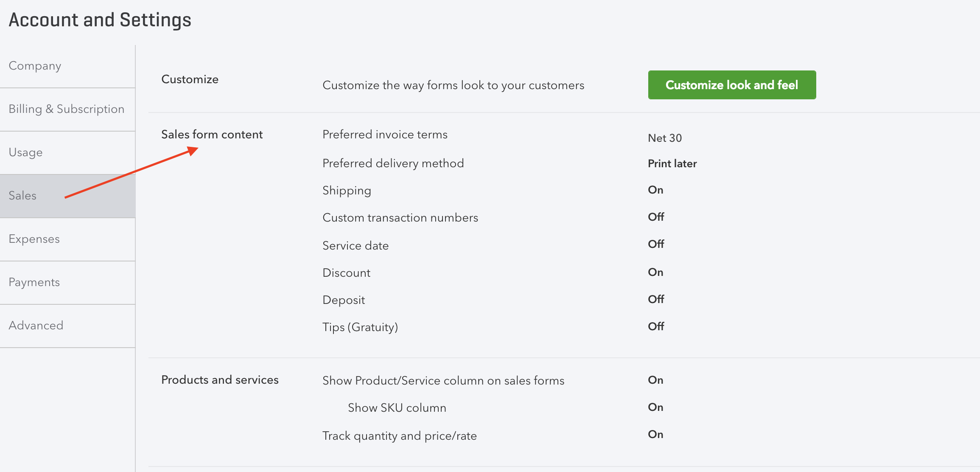Toggle Shipping off
The image size is (980, 472).
click(656, 190)
